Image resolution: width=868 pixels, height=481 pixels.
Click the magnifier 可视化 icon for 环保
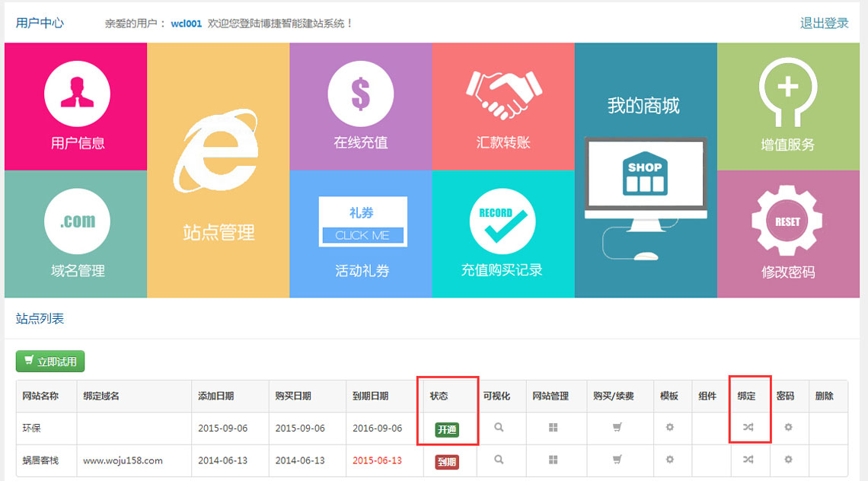[x=499, y=428]
